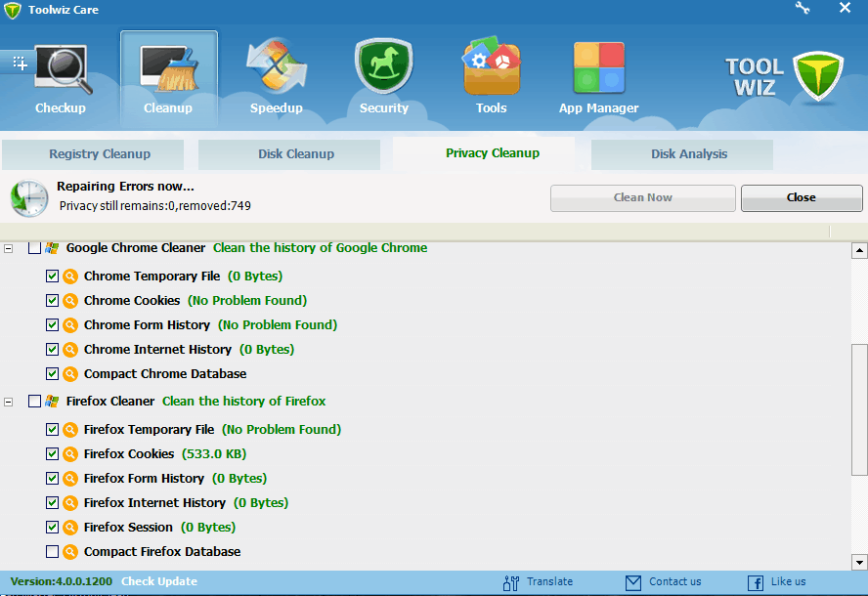Click the screenshot-capture icon left of Checkup

pos(20,64)
